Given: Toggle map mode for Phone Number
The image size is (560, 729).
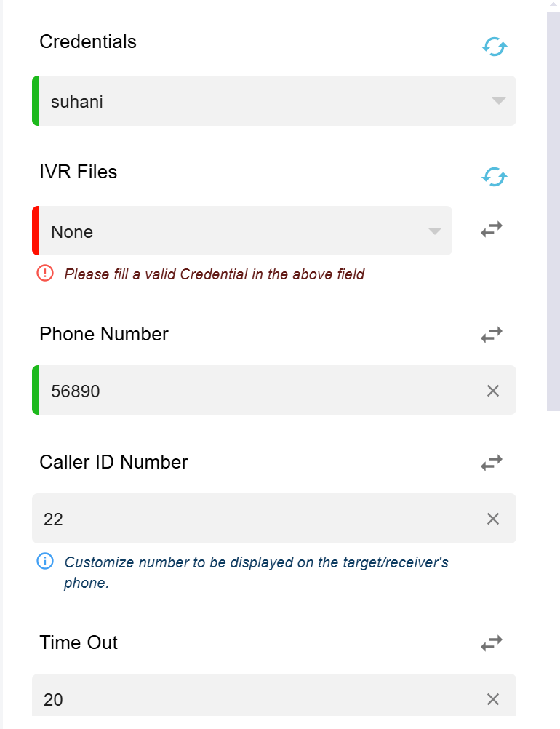Looking at the screenshot, I should (492, 334).
